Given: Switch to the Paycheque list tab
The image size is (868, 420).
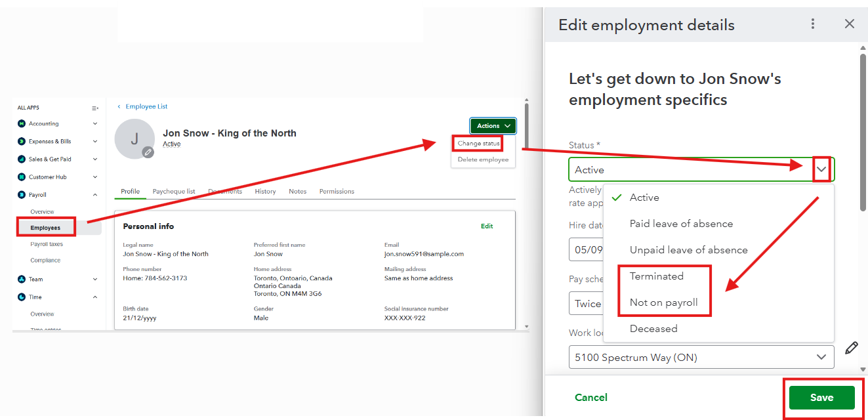Looking at the screenshot, I should (x=174, y=192).
